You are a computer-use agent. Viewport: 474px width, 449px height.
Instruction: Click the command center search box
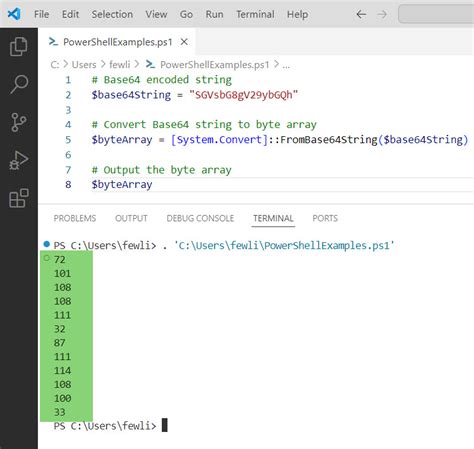pyautogui.click(x=436, y=14)
